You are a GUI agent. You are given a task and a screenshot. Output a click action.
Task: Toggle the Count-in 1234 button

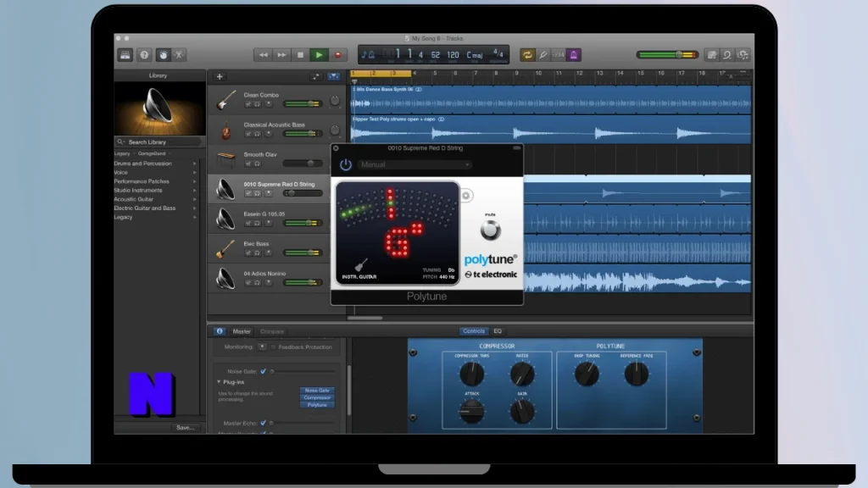click(x=559, y=55)
